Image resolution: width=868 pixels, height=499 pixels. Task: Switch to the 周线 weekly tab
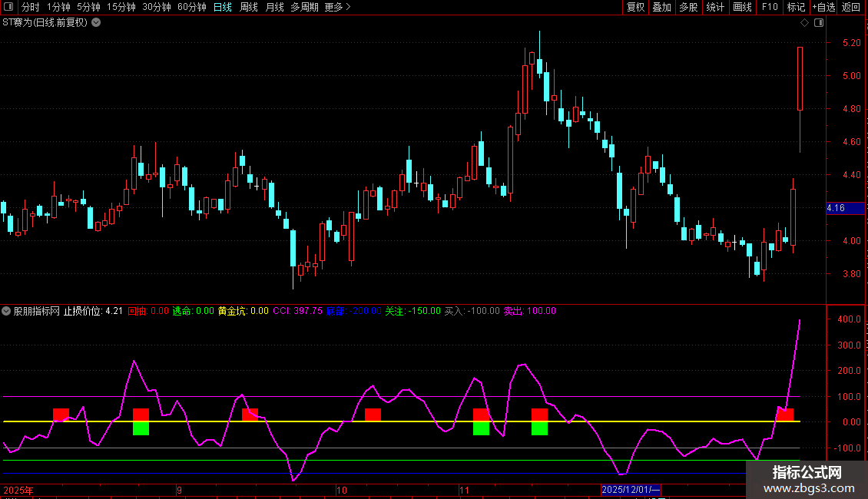[249, 8]
